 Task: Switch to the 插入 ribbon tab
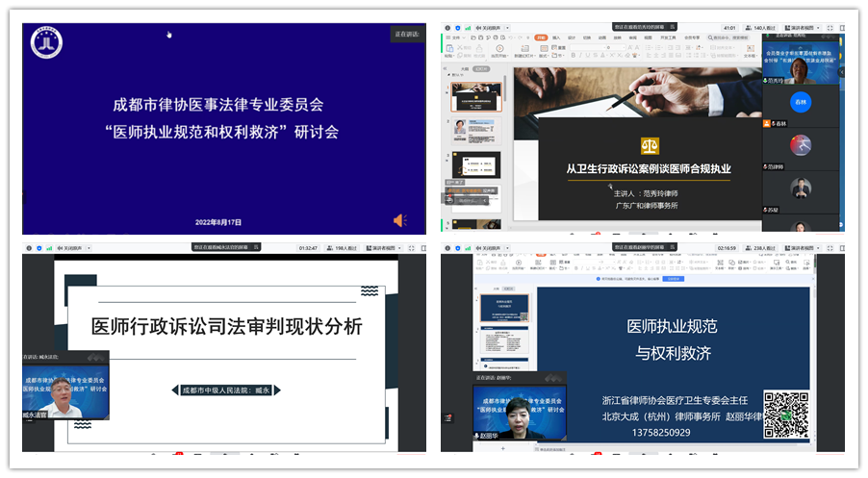coord(556,38)
